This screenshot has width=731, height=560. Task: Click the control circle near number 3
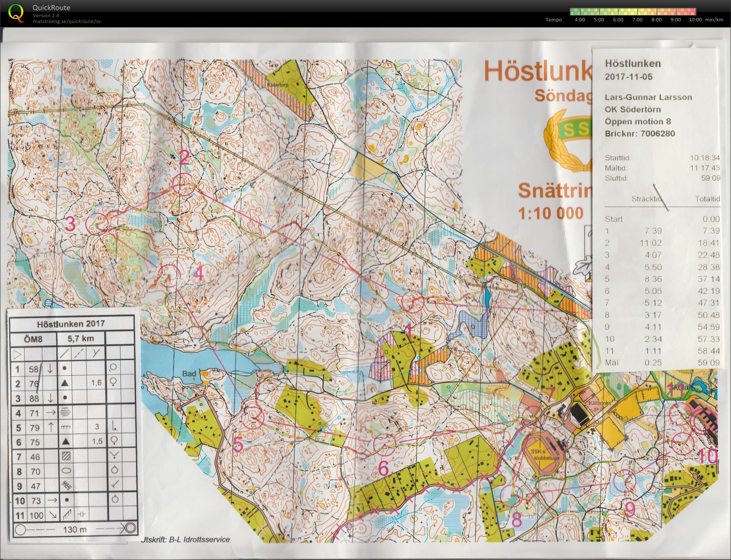(97, 222)
